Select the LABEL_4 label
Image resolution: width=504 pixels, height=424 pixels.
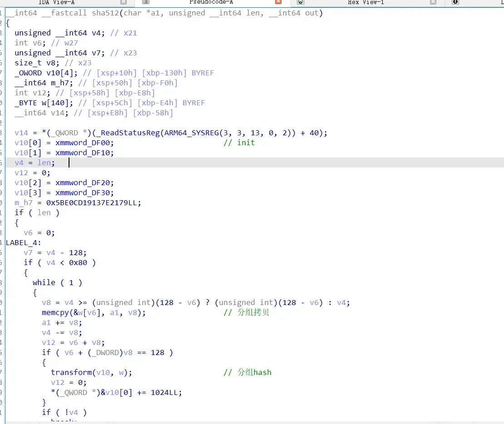coord(21,243)
